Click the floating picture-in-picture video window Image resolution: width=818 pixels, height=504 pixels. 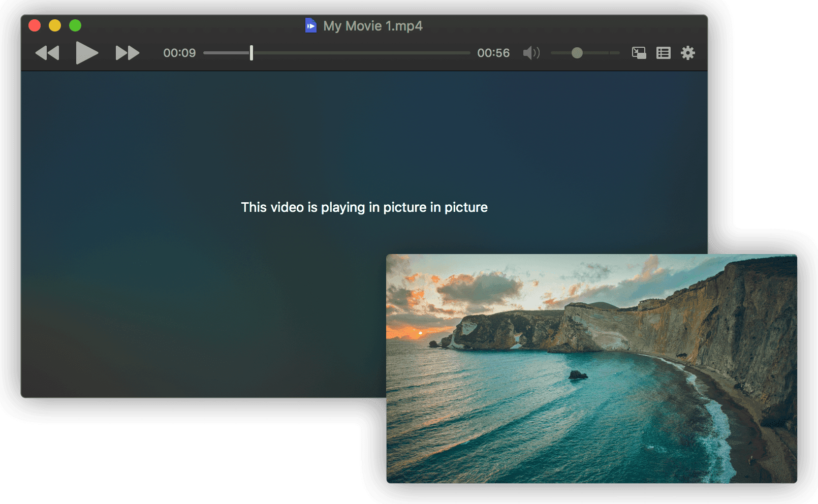[x=591, y=368]
